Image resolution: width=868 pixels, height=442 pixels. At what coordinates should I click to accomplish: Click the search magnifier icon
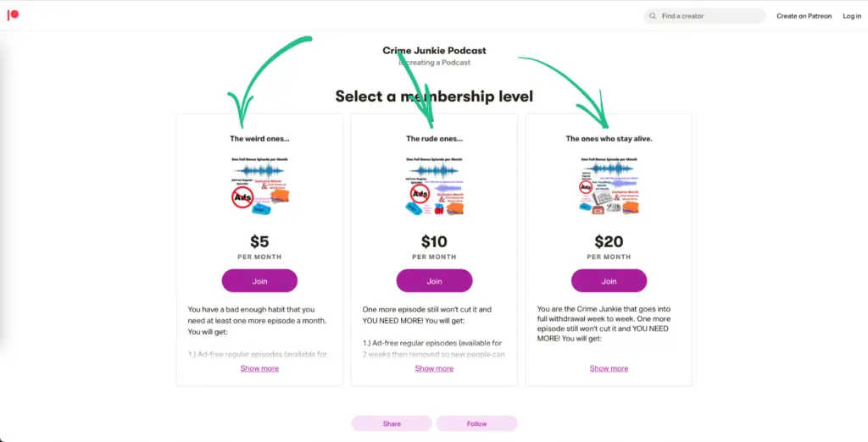coord(653,16)
